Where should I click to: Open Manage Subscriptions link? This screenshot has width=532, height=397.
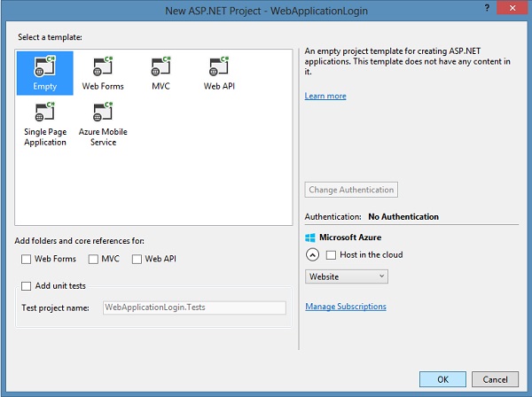coord(346,307)
